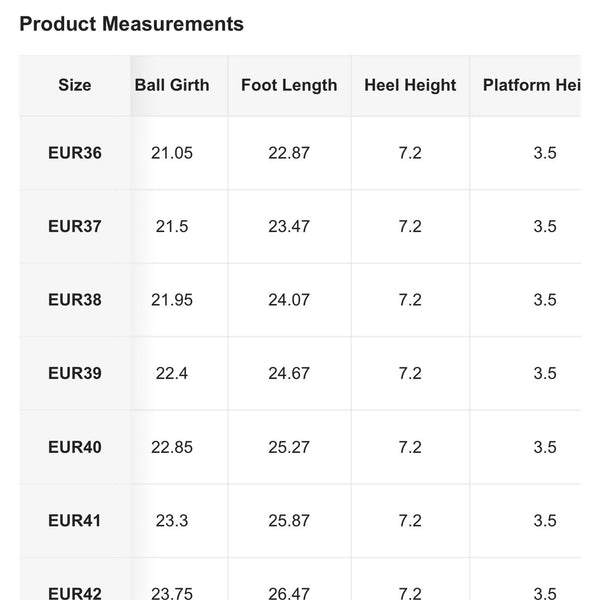Select ball girth value 22.4
The image size is (600, 600).
(x=172, y=373)
